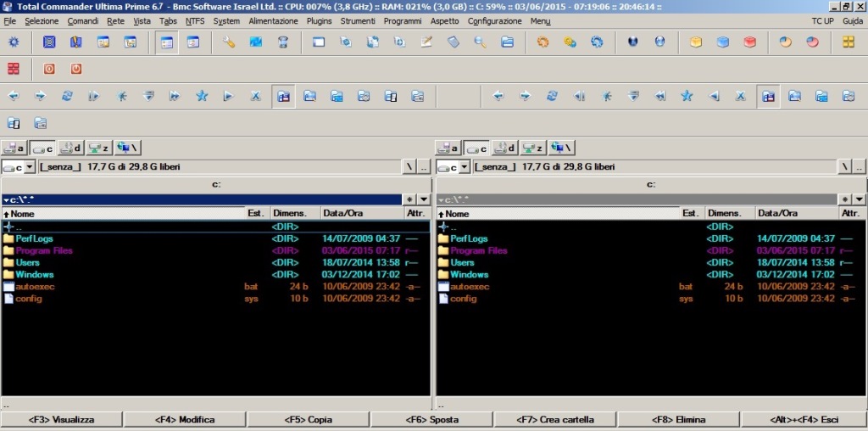868x431 pixels.
Task: Click the F3 Visualizza button
Action: pos(61,419)
